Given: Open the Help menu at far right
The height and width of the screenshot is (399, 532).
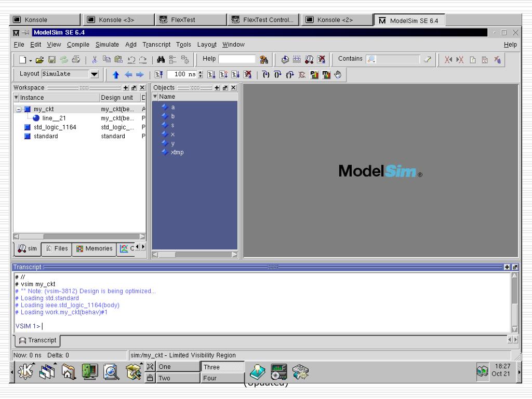Looking at the screenshot, I should point(510,45).
